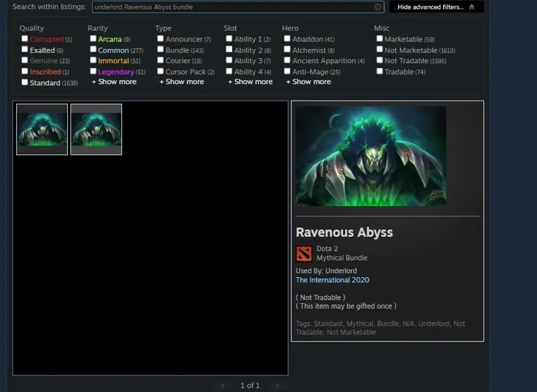Click the ( Not Tradable ) item note
This screenshot has width=537, height=392.
click(x=320, y=297)
